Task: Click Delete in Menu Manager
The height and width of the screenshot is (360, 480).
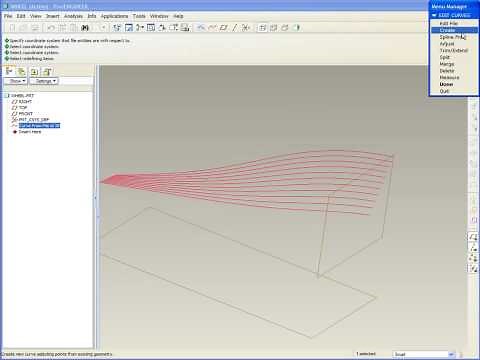Action: coord(447,71)
